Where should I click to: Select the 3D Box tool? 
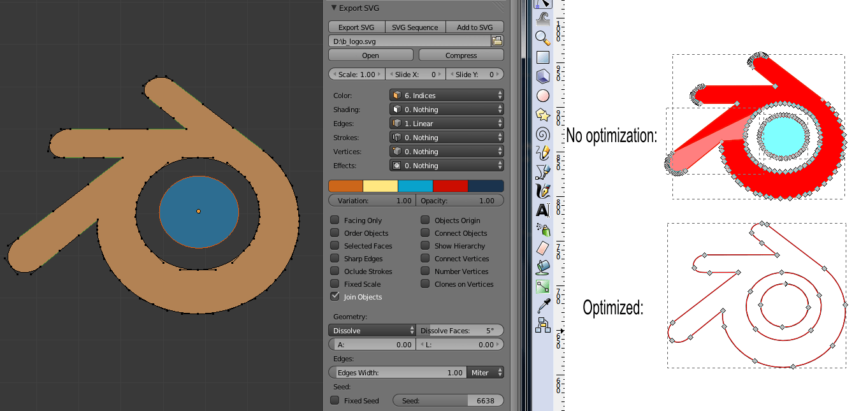(542, 75)
